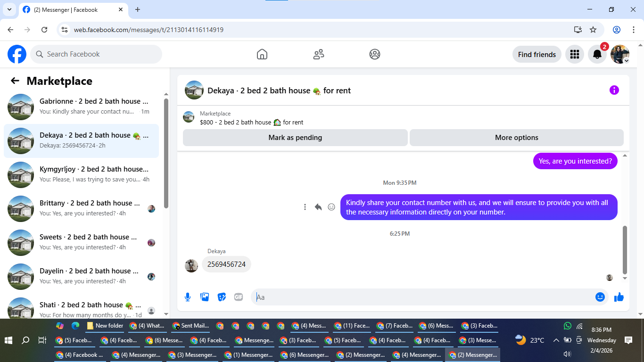Open the notifications bell
This screenshot has width=644, height=362.
point(597,54)
